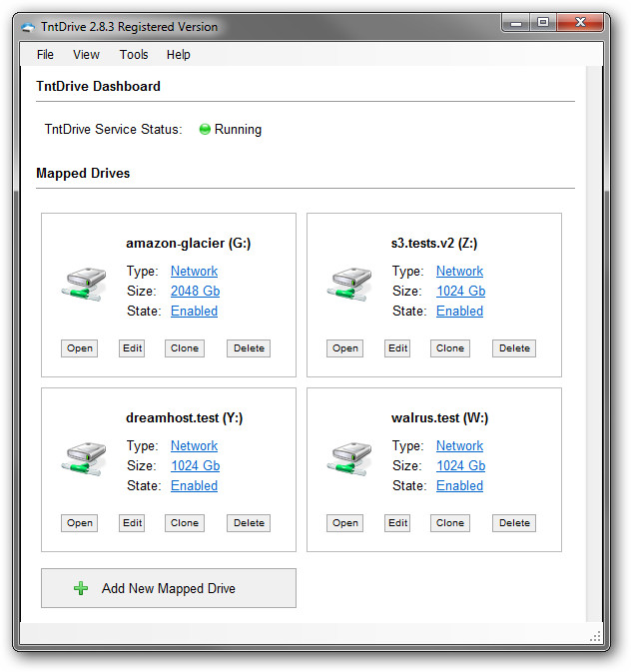This screenshot has width=631, height=672.
Task: Clone the dreamhost.test (Y:) drive
Action: [x=185, y=523]
